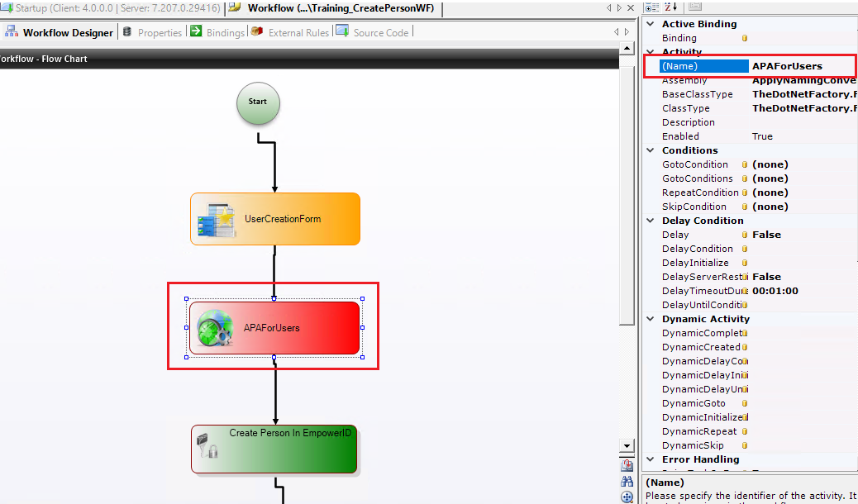
Task: Click binding marker next to RepeatCondition
Action: point(744,193)
